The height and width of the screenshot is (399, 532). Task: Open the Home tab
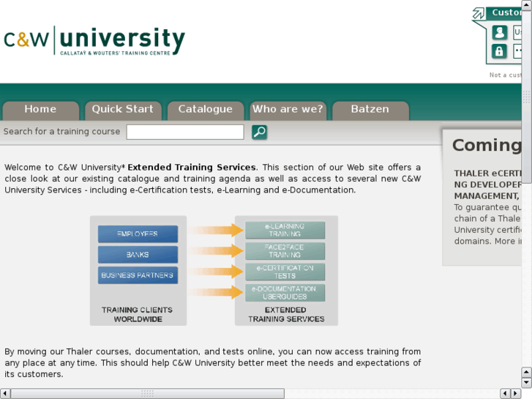click(x=40, y=110)
